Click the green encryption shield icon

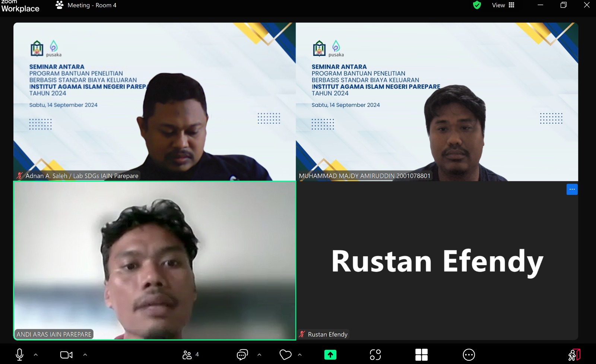(x=477, y=5)
